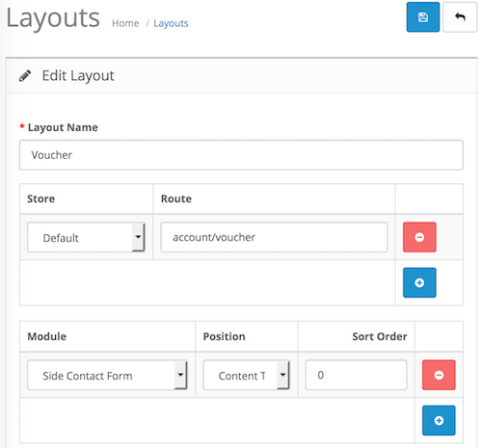Remove the Side Contact Form module row
Screen dimensions: 482x448
(439, 375)
